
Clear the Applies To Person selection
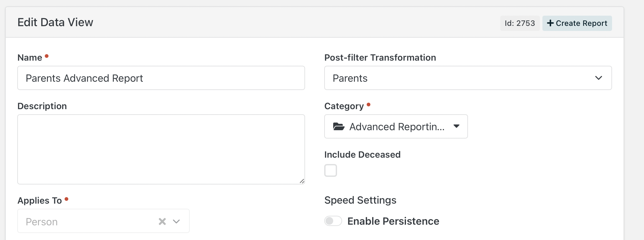tap(162, 221)
